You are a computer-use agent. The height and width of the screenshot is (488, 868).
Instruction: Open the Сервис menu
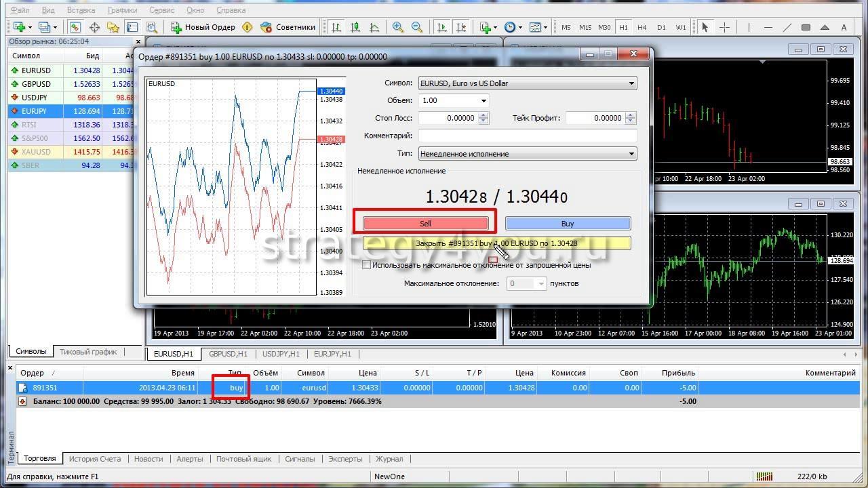(x=161, y=10)
